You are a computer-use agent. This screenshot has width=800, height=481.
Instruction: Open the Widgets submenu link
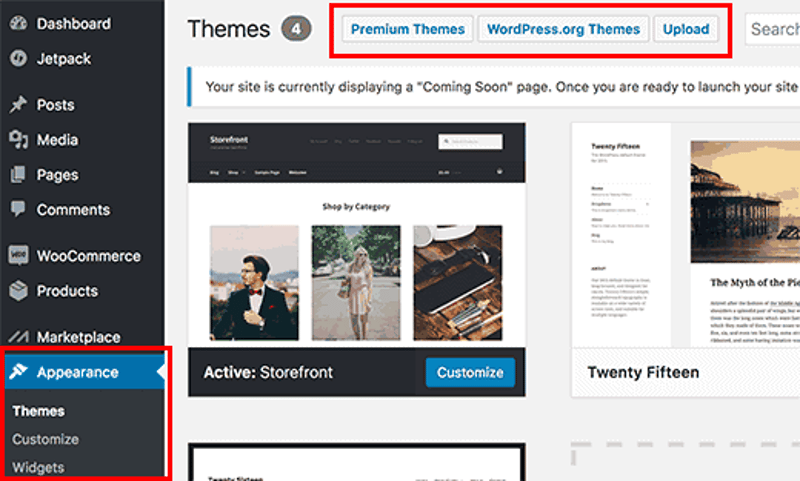tap(38, 467)
